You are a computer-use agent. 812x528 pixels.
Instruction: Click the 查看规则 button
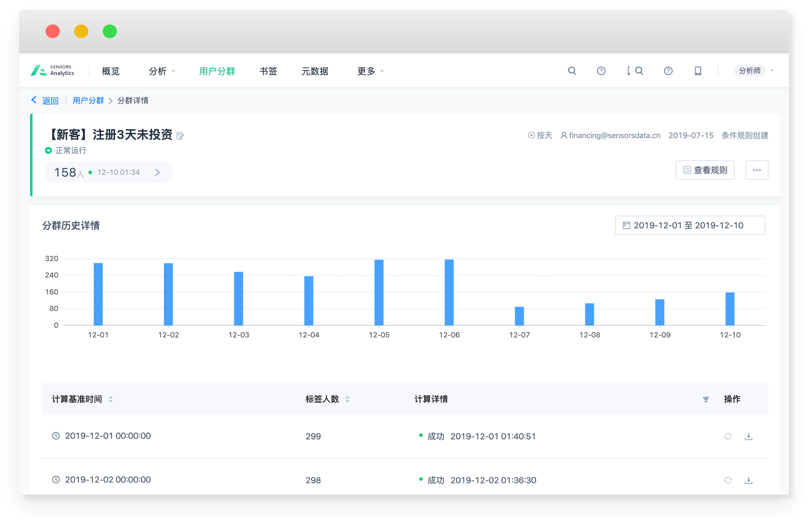705,170
